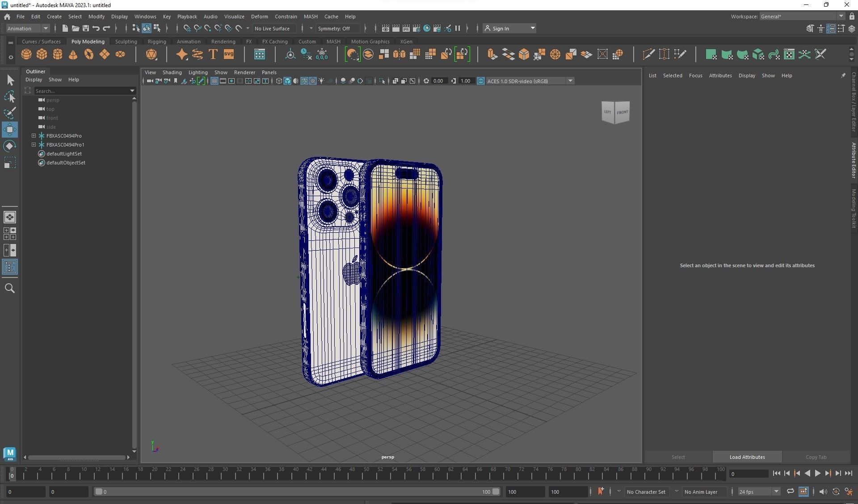Go to the start of the playback range
The image size is (858, 504).
pos(776,473)
